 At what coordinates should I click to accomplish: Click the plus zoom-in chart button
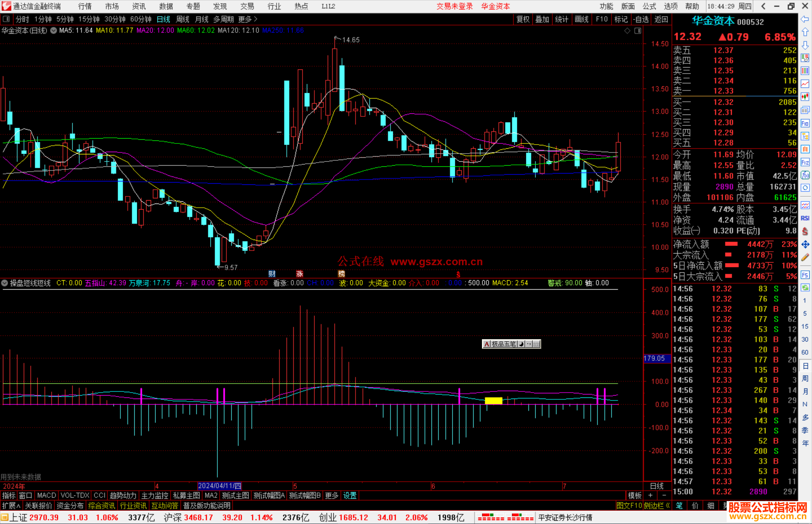coord(651,495)
